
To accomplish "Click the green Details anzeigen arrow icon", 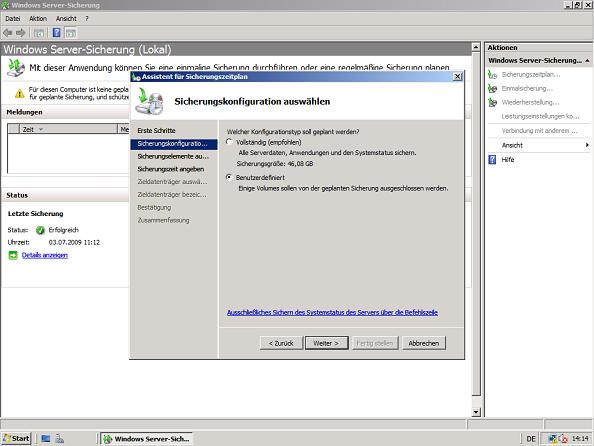I will point(13,255).
